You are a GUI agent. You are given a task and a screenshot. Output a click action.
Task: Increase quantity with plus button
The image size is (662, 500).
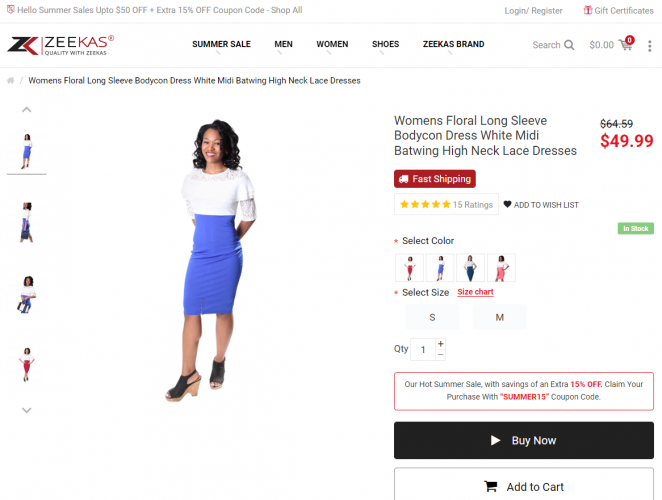point(440,344)
